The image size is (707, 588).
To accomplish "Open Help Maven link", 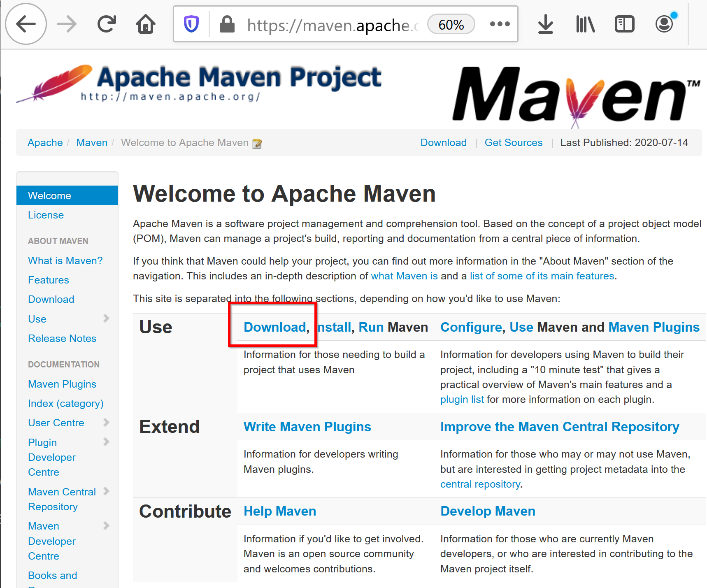I will (x=279, y=511).
